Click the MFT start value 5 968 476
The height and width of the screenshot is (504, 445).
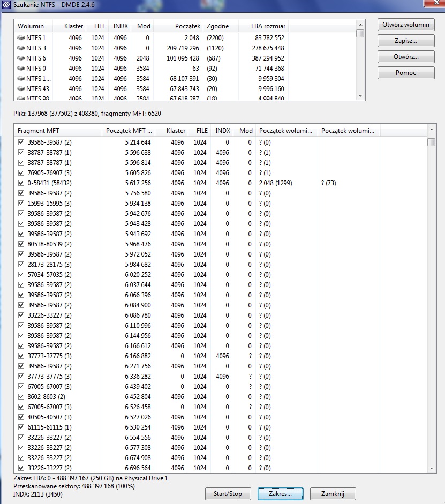click(x=138, y=244)
